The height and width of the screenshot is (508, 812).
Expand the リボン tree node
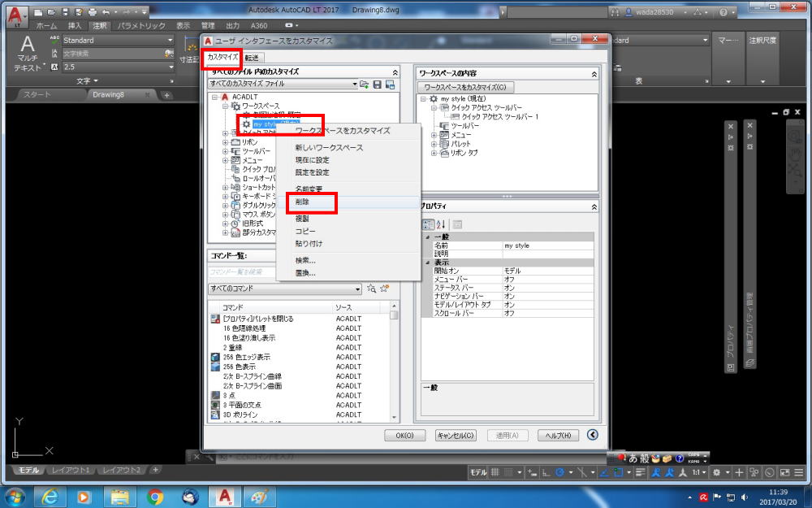pos(225,142)
